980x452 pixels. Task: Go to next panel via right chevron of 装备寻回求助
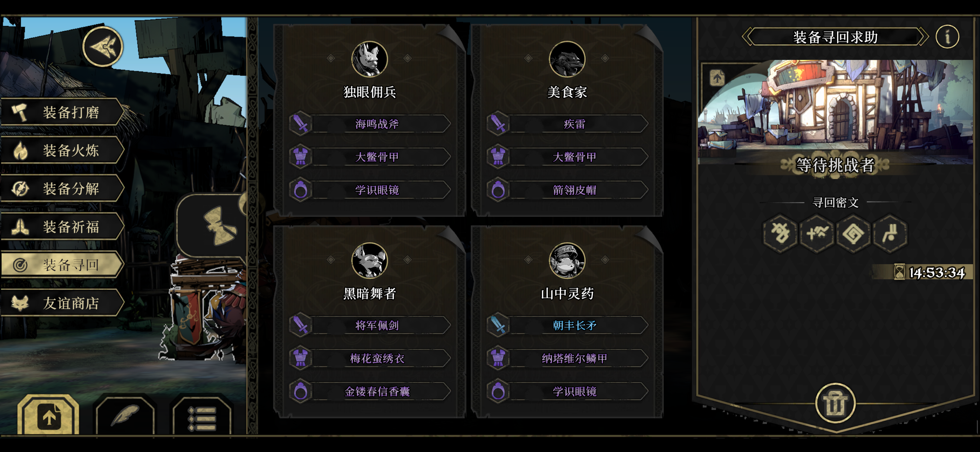(x=924, y=37)
